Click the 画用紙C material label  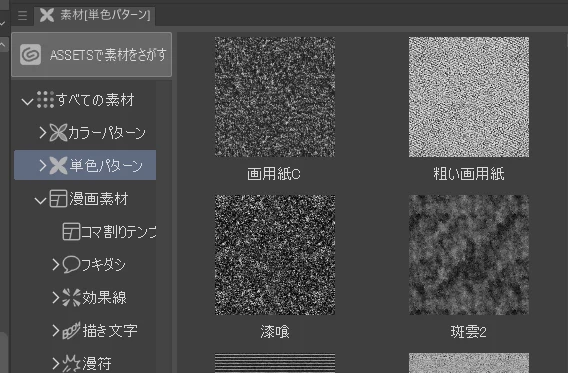click(274, 174)
